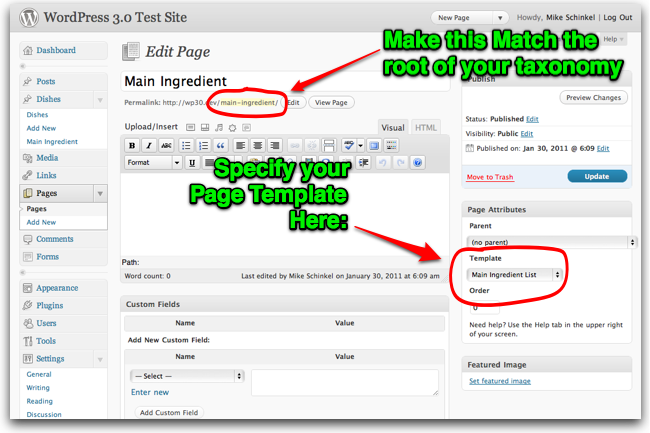Image resolution: width=650 pixels, height=433 pixels.
Task: Open the Plugins menu
Action: 49,305
